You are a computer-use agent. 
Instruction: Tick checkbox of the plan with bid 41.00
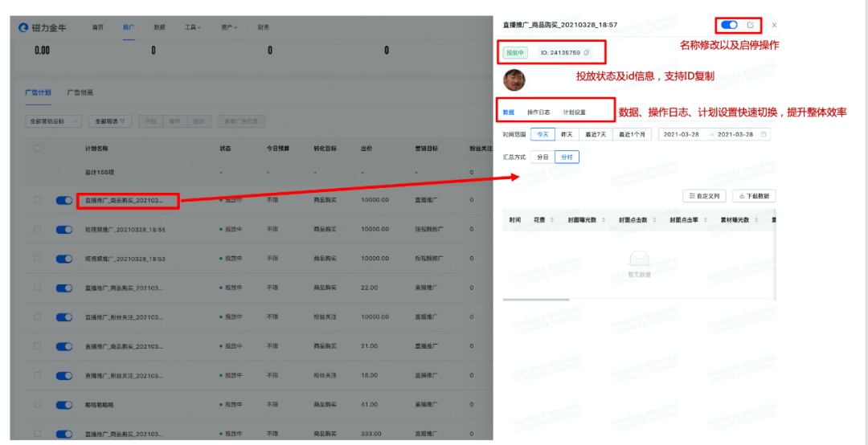(37, 405)
